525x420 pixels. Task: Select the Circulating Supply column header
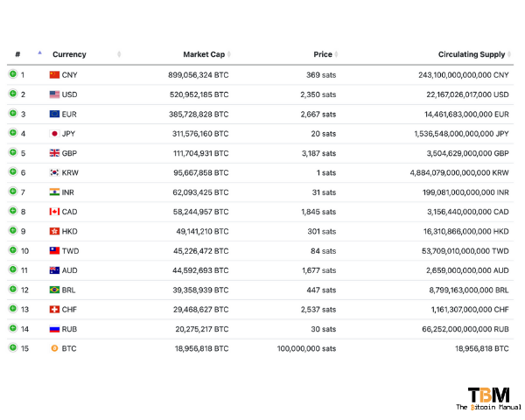(472, 54)
